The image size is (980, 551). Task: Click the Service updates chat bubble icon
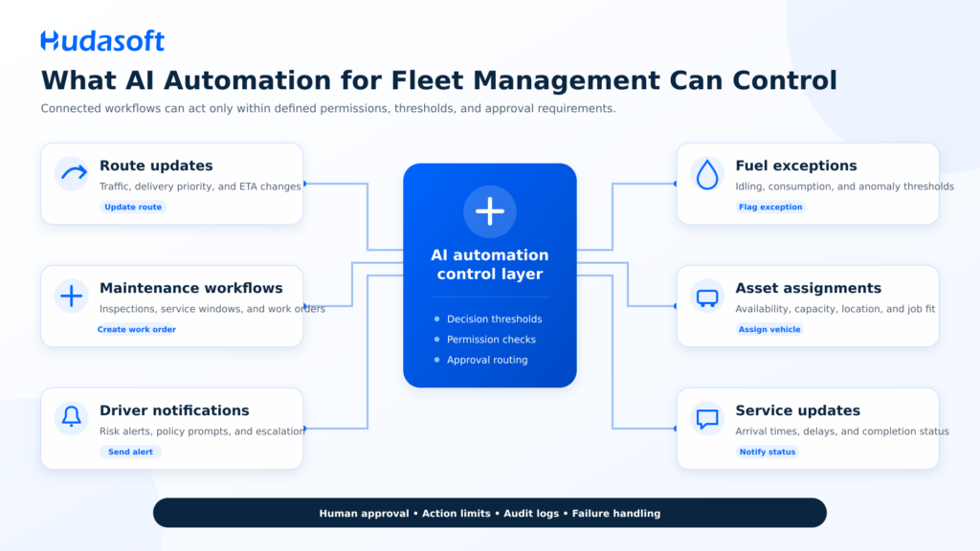coord(707,419)
